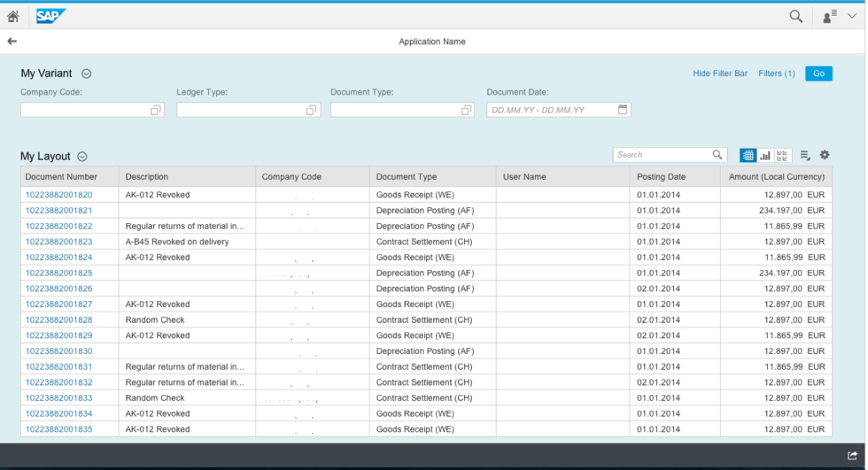
Task: Expand the My Layout dropdown
Action: [x=82, y=157]
